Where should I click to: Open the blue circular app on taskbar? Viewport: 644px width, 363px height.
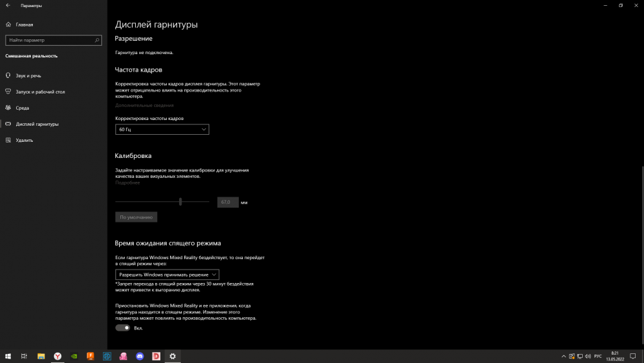(107, 357)
